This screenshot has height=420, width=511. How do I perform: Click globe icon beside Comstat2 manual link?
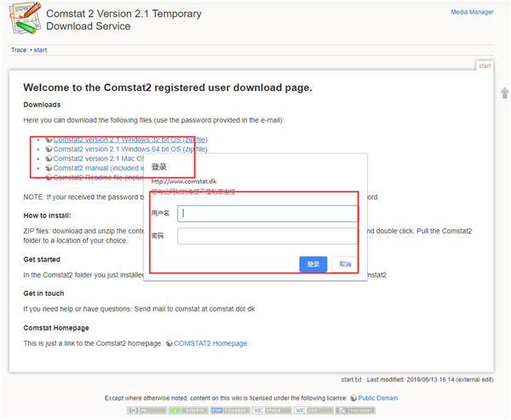coord(49,168)
